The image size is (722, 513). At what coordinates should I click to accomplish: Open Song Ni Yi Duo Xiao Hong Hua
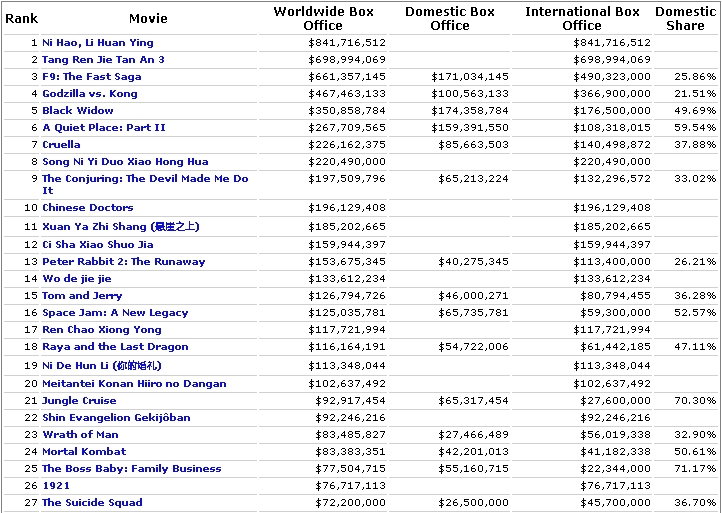tap(125, 162)
